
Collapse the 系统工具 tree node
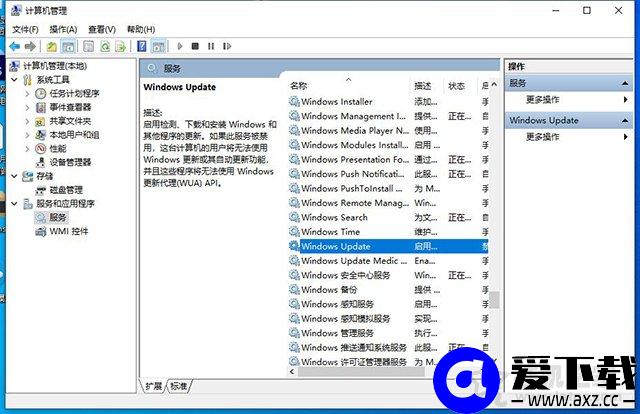pos(15,80)
